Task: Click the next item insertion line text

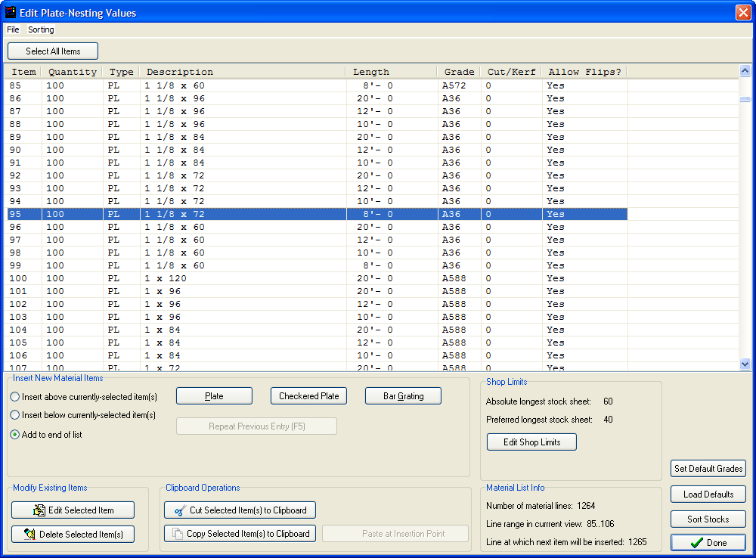Action: point(566,542)
